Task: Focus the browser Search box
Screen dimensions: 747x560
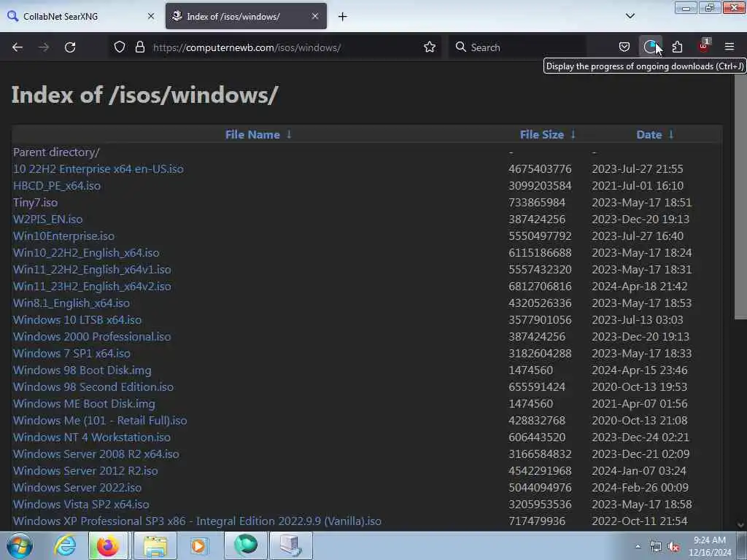Action: (517, 47)
